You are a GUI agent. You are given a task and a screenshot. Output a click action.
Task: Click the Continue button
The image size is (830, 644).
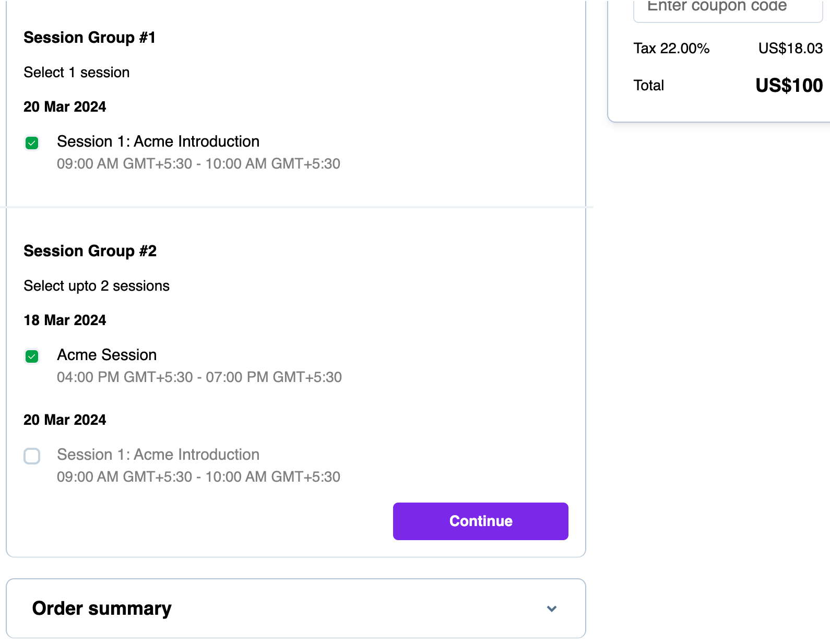[480, 521]
